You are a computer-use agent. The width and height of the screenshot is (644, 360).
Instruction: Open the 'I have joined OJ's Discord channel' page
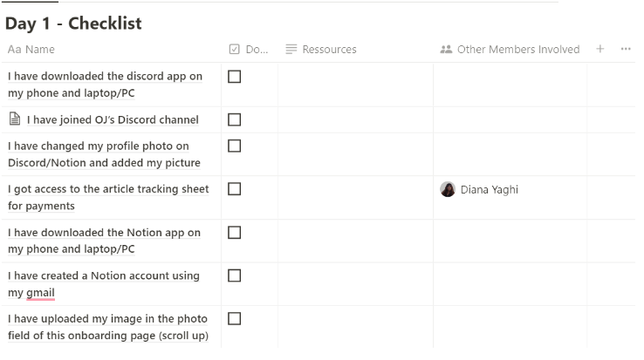[x=113, y=120]
